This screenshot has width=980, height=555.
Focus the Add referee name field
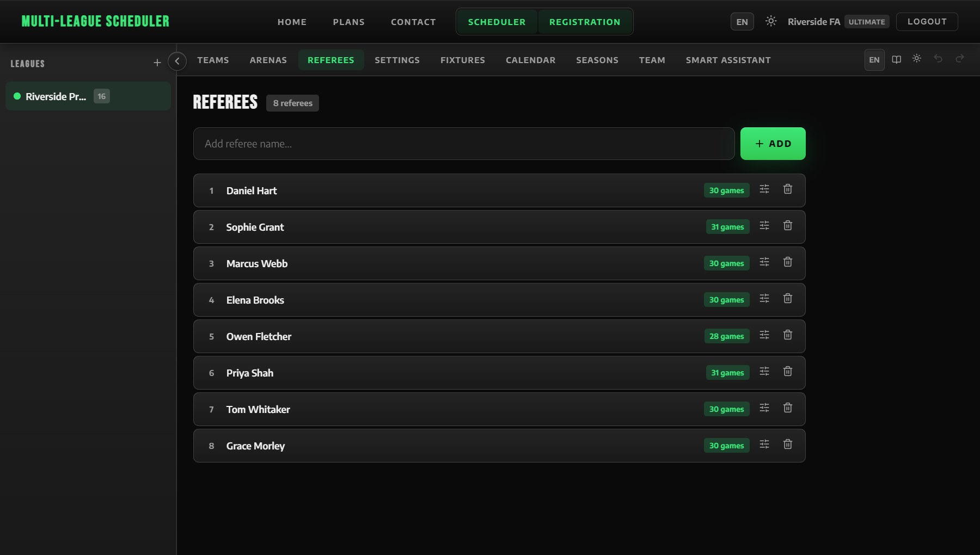tap(464, 144)
